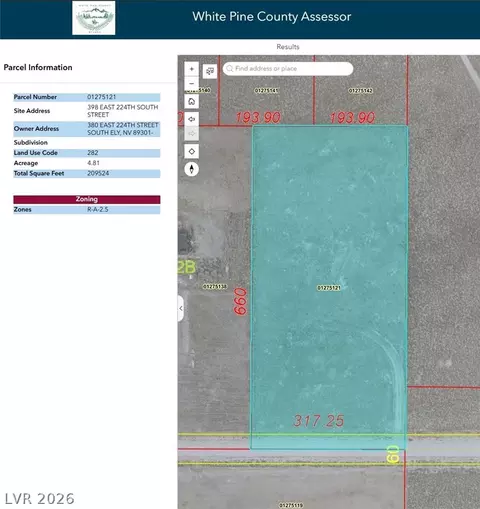Click the Zones row label
This screenshot has height=509, width=480.
[23, 210]
